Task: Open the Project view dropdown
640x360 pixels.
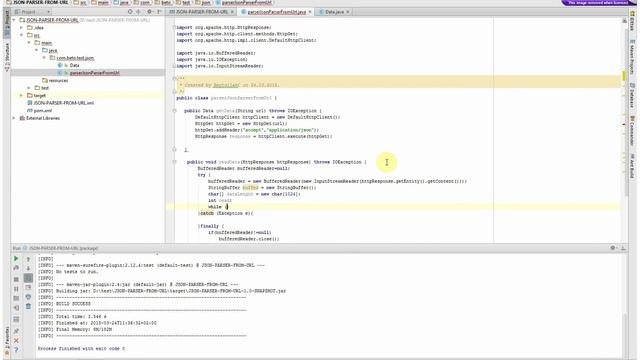Action: 33,12
